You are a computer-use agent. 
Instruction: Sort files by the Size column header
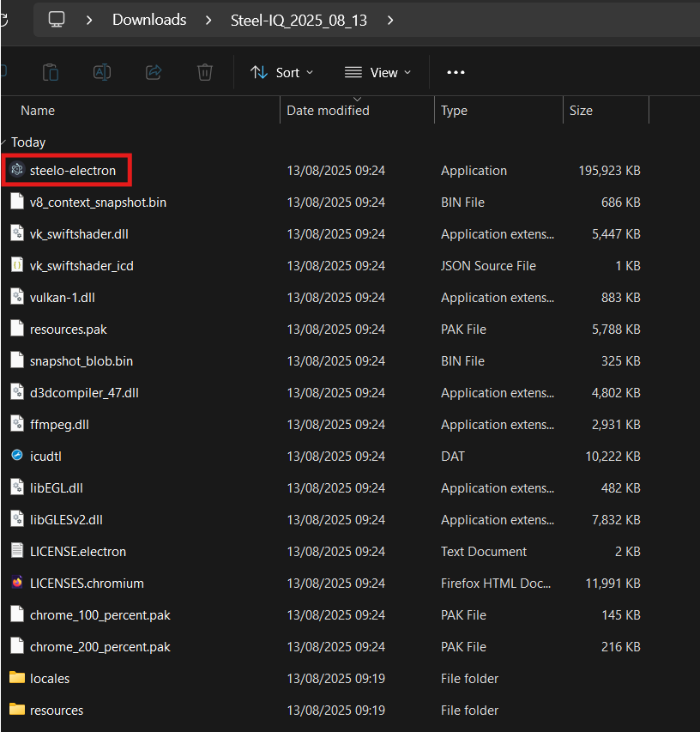click(581, 111)
